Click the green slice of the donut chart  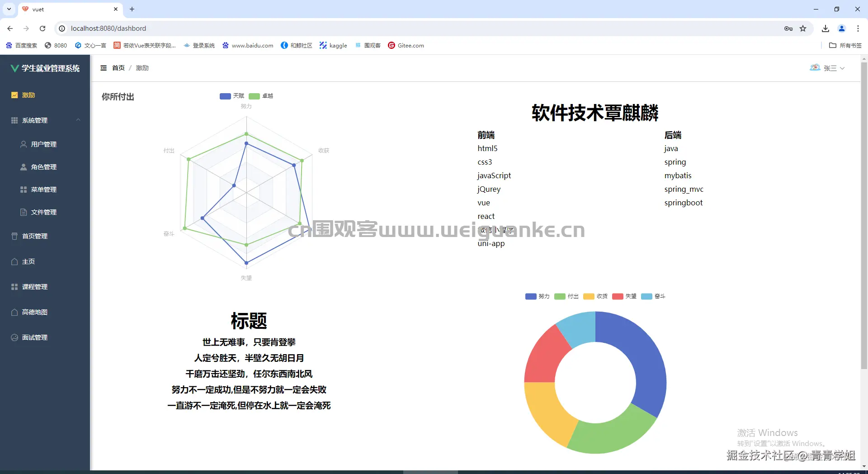[x=610, y=436]
